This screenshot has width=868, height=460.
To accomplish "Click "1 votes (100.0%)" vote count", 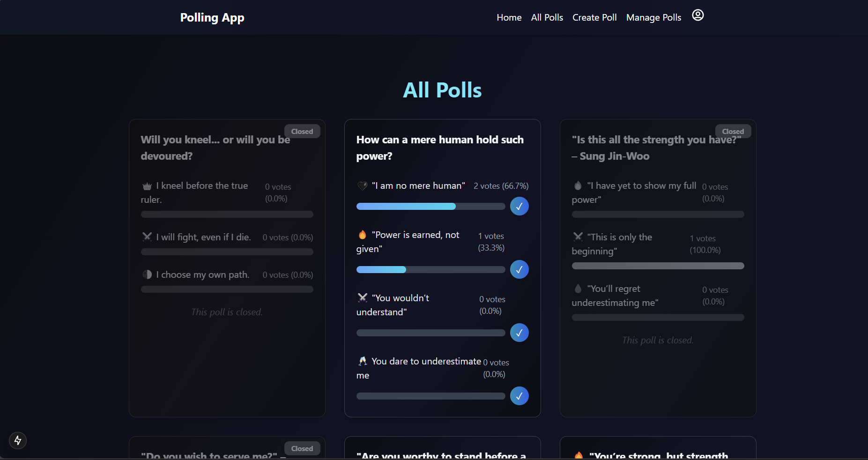I will coord(705,244).
